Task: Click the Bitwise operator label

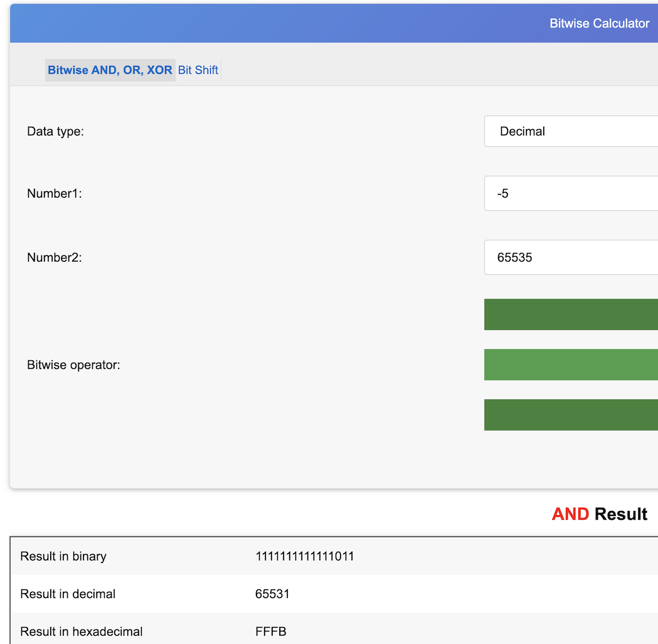Action: point(73,365)
